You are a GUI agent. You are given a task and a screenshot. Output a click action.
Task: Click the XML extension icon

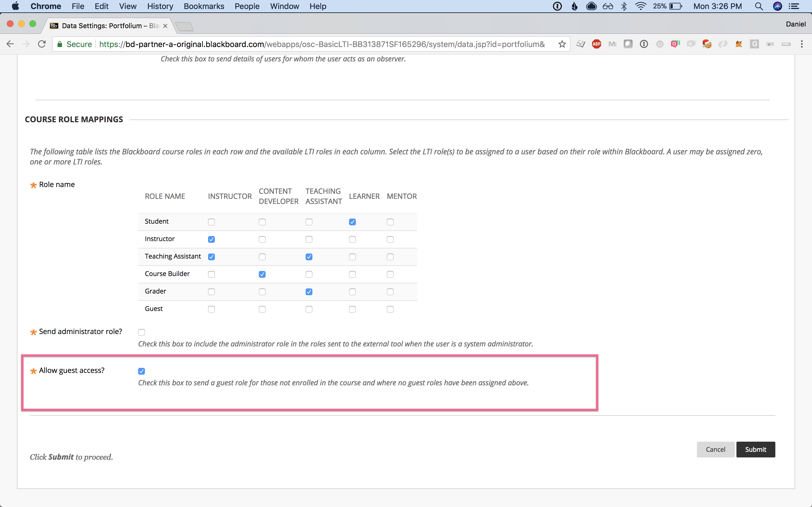[x=786, y=44]
